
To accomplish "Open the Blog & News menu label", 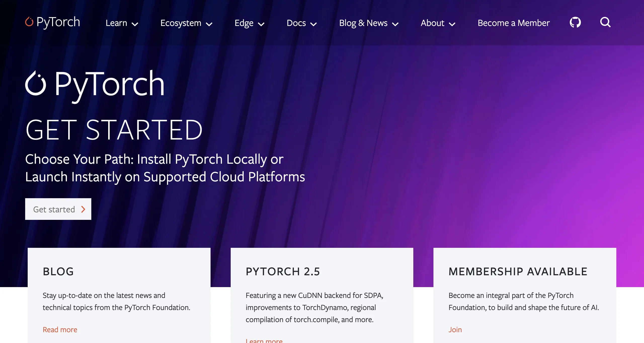I will (x=363, y=23).
